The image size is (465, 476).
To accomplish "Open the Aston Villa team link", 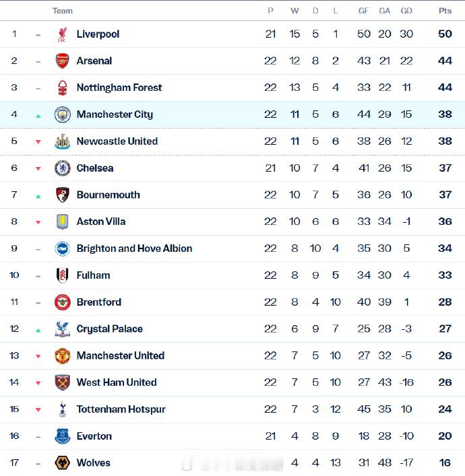I will 101,222.
